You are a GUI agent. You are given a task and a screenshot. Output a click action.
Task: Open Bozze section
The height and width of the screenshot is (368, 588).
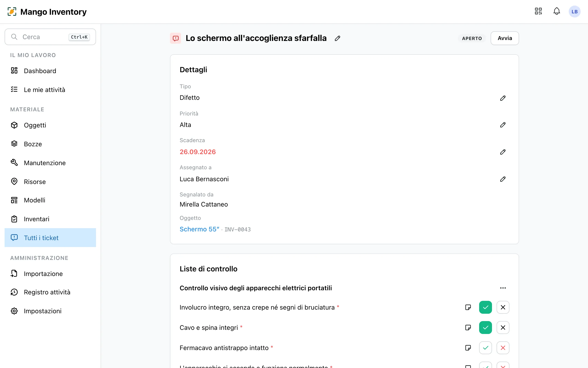coord(50,144)
